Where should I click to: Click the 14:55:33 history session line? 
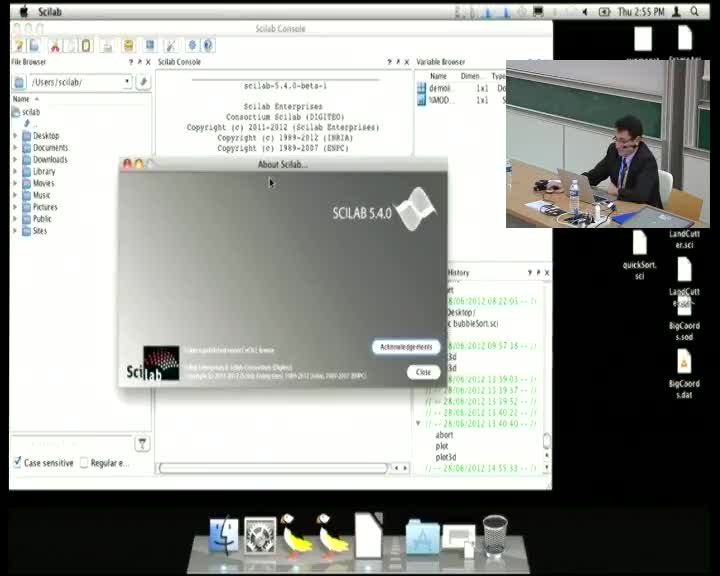(480, 468)
